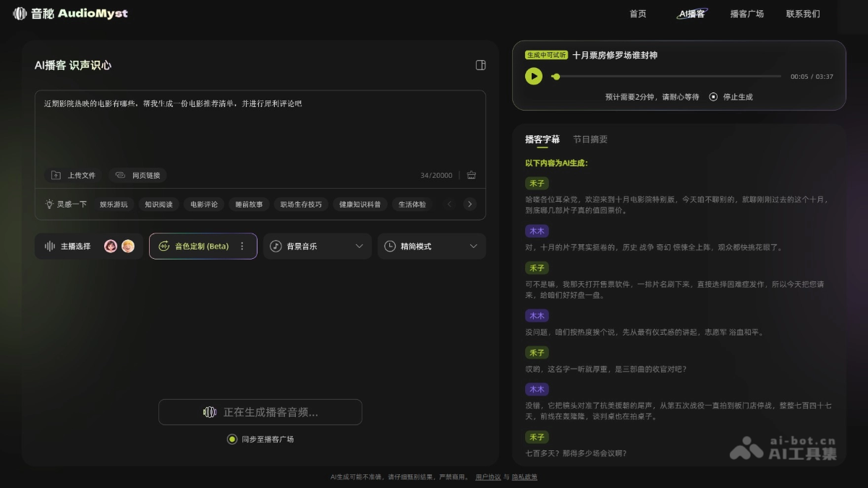The image size is (868, 488).
Task: Enable the 同步至播客广场 toggle
Action: point(231,439)
